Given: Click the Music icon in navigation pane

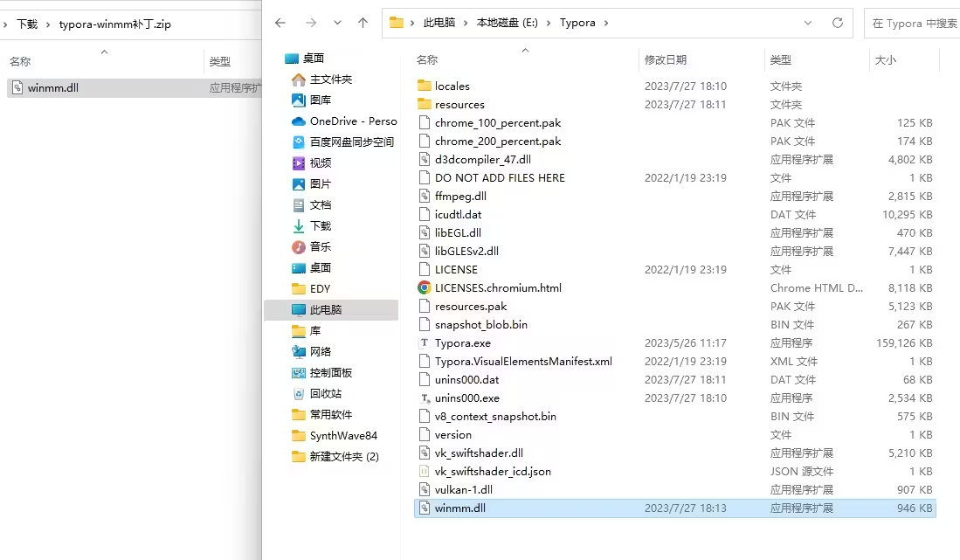Looking at the screenshot, I should pos(299,247).
